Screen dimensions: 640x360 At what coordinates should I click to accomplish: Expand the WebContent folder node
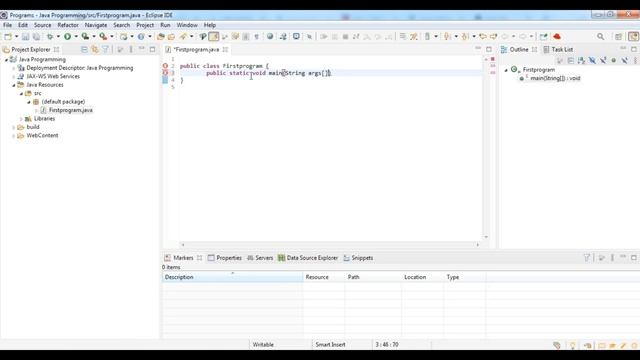click(x=13, y=136)
